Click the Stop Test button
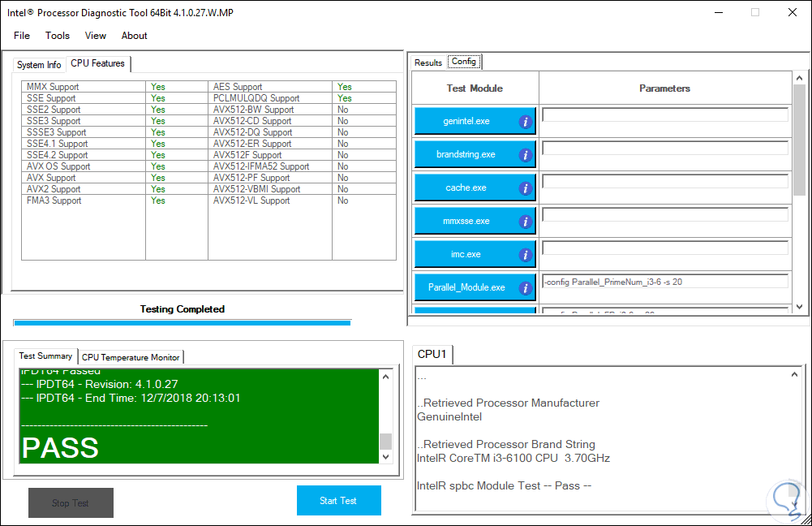The image size is (812, 526). [71, 502]
